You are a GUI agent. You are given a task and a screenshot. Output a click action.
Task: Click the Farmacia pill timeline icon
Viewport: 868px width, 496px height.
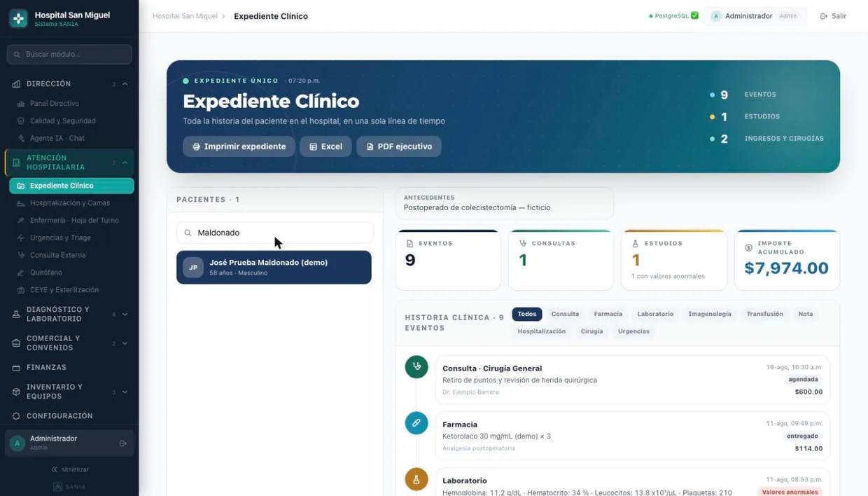pyautogui.click(x=416, y=423)
